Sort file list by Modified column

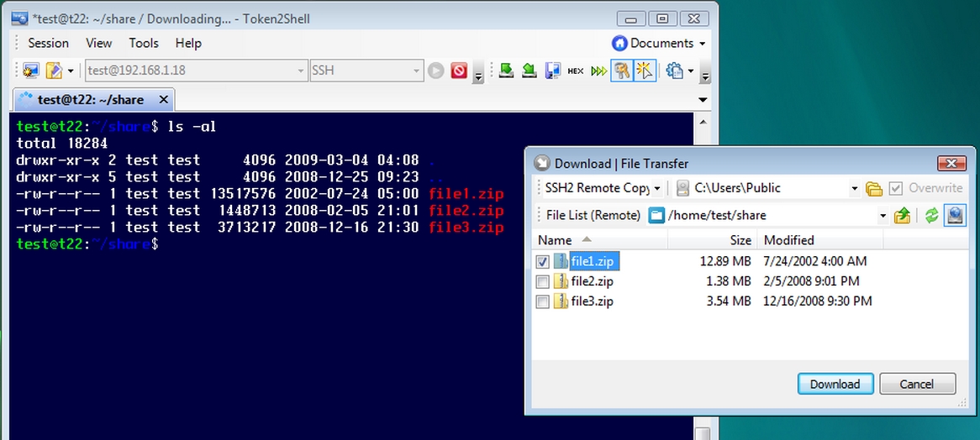[x=820, y=239]
